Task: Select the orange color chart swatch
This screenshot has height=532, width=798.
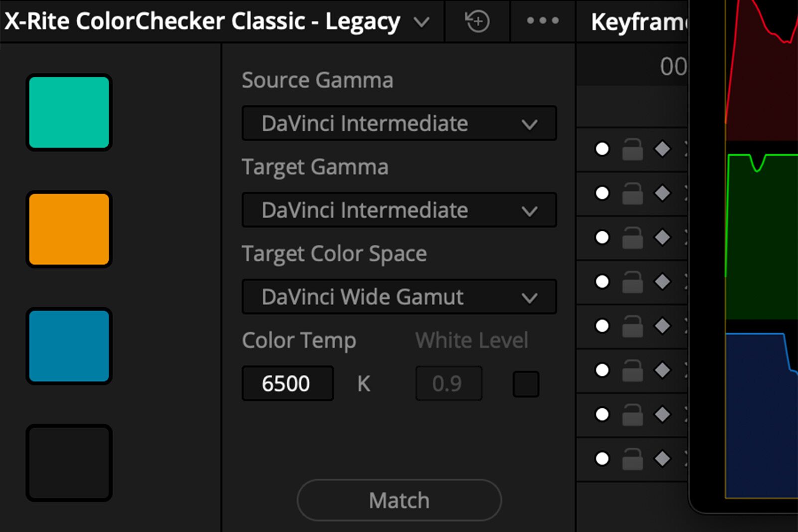Action: tap(69, 229)
